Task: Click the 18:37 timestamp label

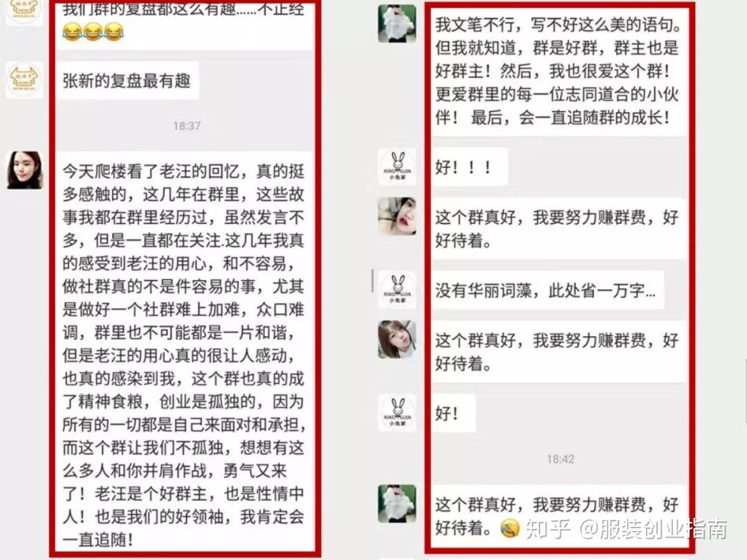Action: (187, 126)
